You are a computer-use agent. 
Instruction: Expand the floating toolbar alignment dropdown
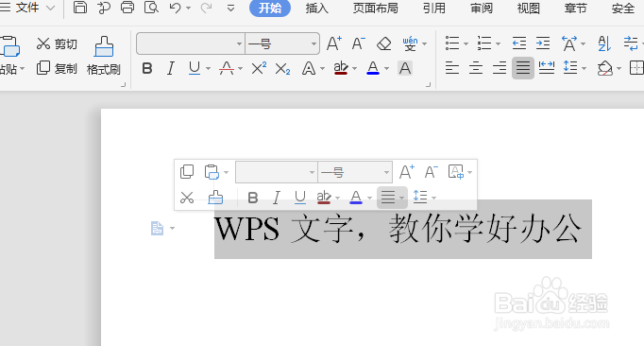click(401, 199)
